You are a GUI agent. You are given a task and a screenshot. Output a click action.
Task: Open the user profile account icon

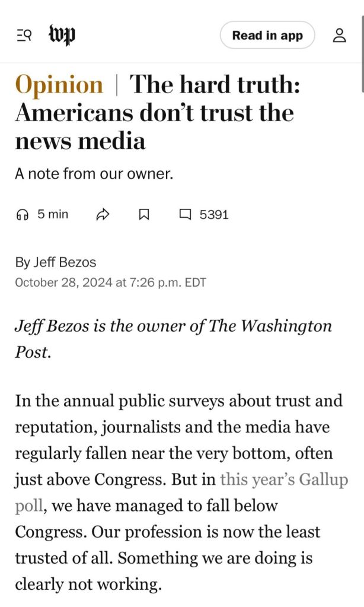(339, 36)
